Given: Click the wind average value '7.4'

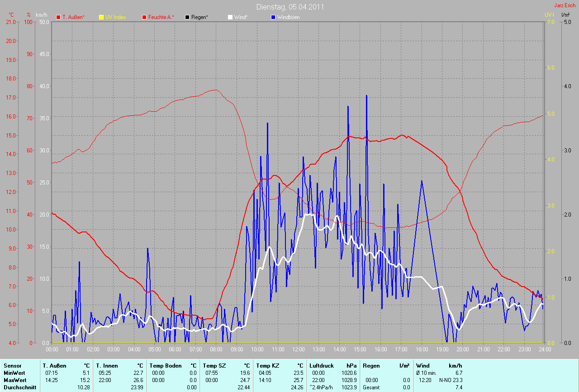Looking at the screenshot, I should click(x=459, y=387).
